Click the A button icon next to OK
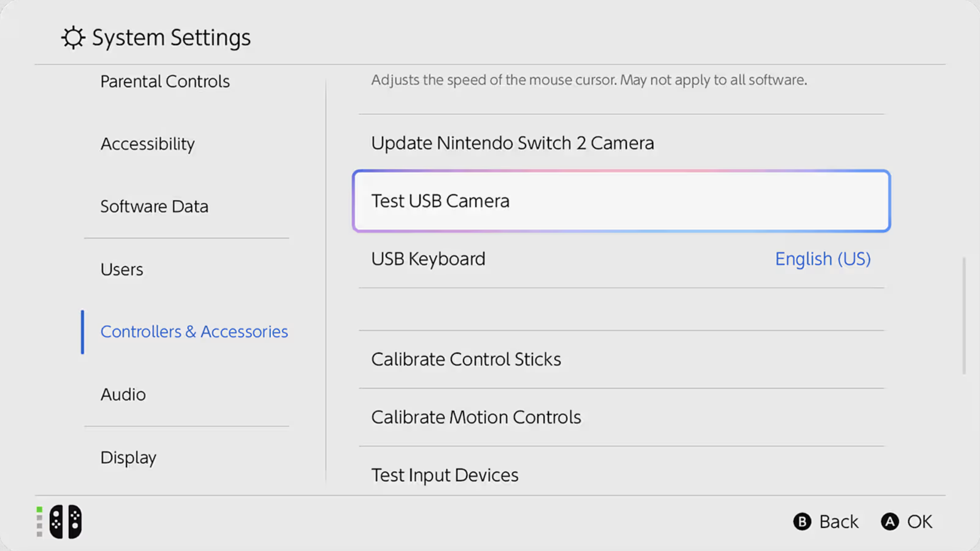Image resolution: width=980 pixels, height=551 pixels. coord(890,521)
